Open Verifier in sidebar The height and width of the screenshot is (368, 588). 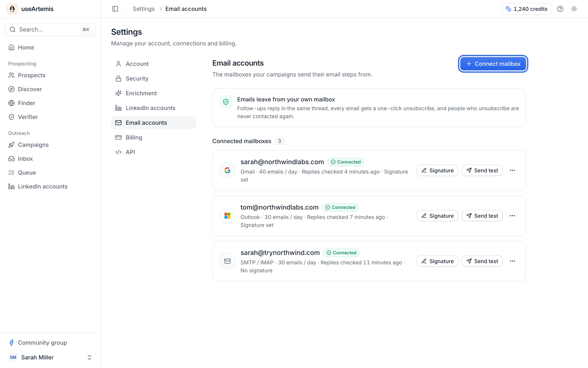(x=50, y=117)
